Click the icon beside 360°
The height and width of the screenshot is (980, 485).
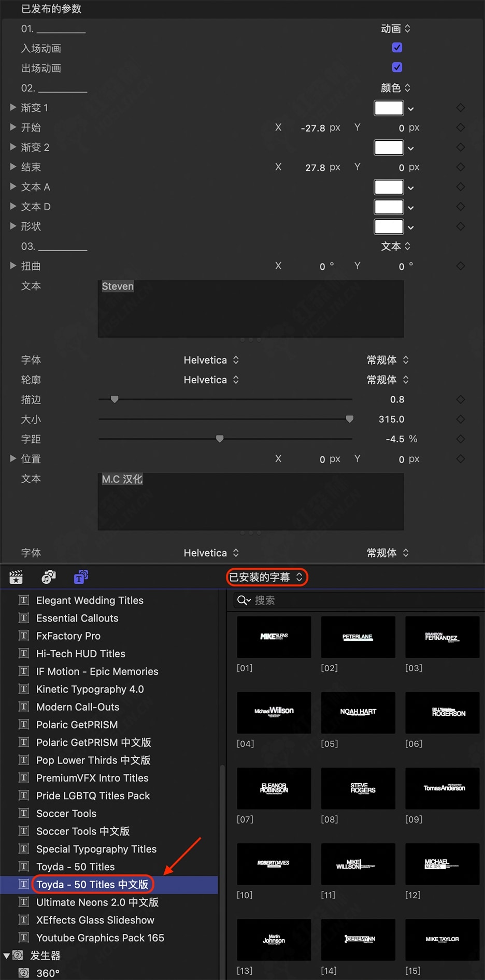tap(23, 973)
